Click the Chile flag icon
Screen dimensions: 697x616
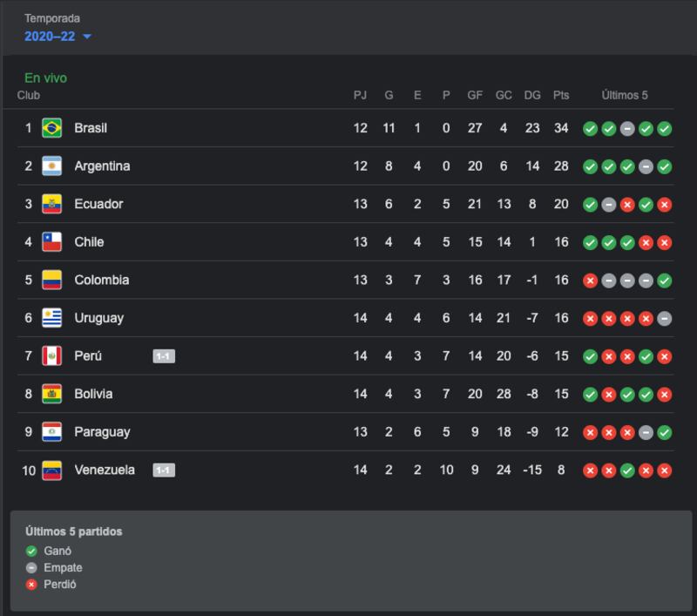[51, 241]
